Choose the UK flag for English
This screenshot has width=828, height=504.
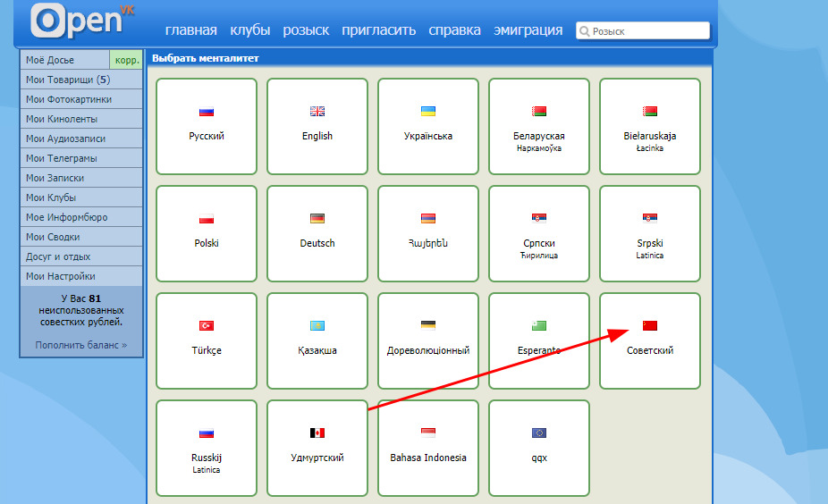click(317, 112)
